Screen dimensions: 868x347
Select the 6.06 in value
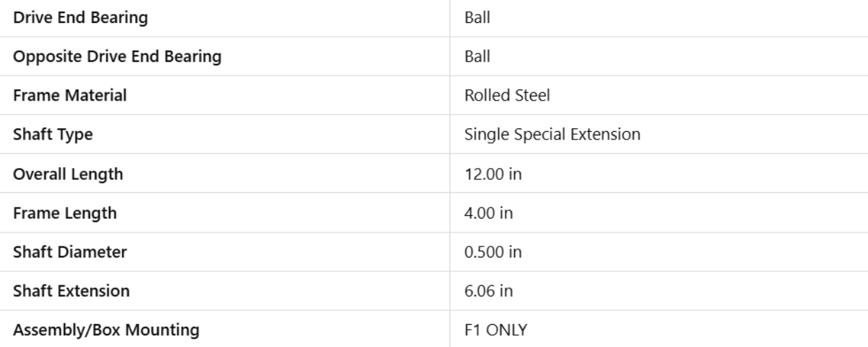click(x=488, y=291)
